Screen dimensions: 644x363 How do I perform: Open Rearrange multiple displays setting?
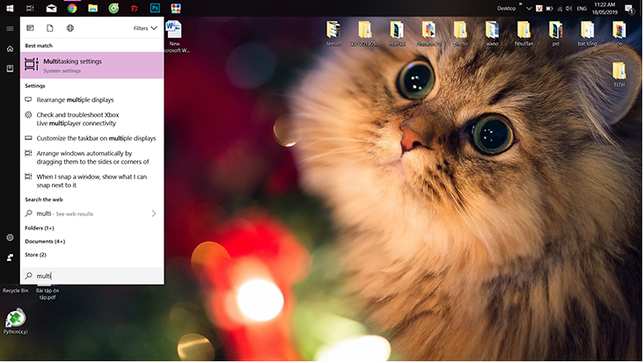pos(92,99)
